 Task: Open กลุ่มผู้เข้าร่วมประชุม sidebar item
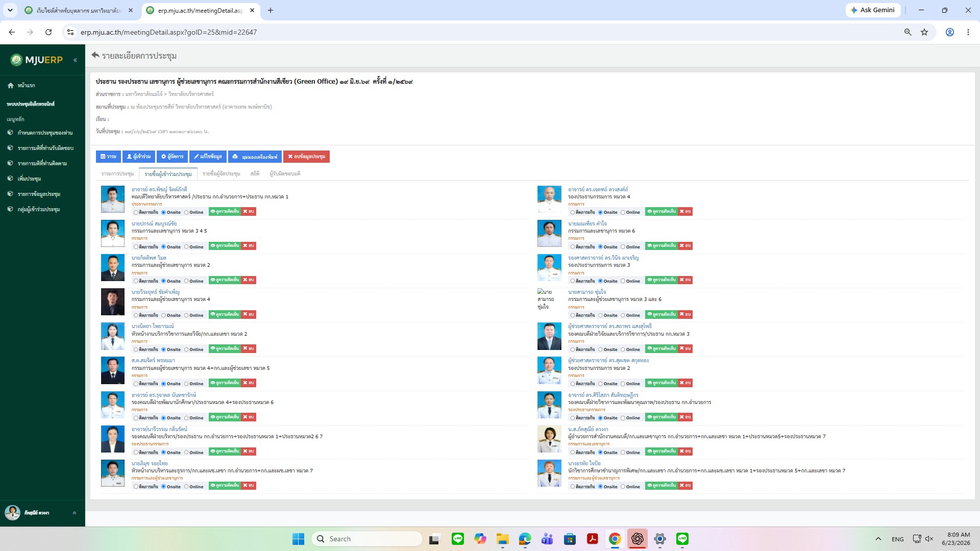coord(39,209)
